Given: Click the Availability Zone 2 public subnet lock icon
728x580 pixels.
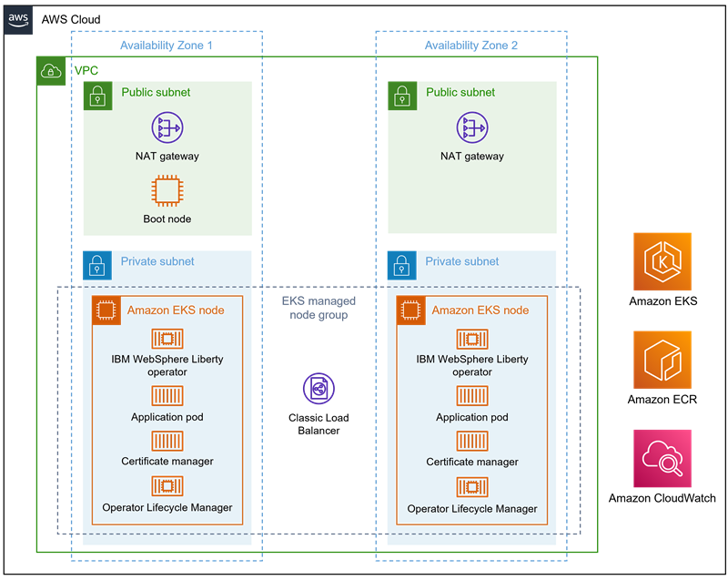Looking at the screenshot, I should pyautogui.click(x=402, y=97).
